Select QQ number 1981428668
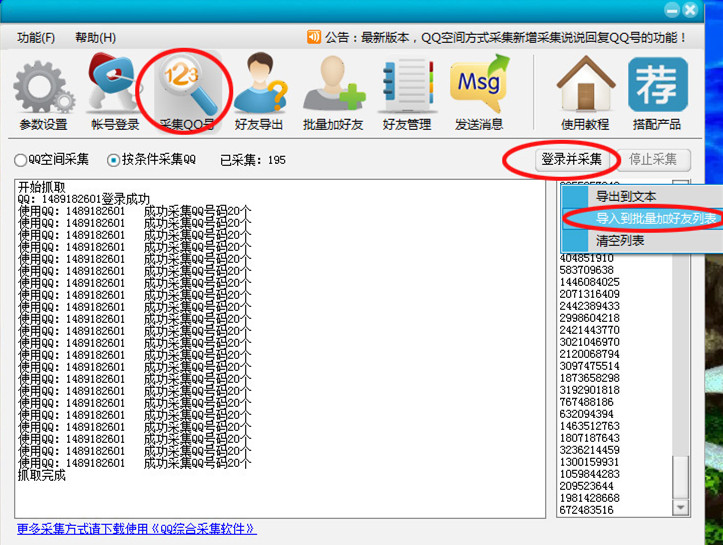Screen dimensions: 723x545 [x=589, y=498]
